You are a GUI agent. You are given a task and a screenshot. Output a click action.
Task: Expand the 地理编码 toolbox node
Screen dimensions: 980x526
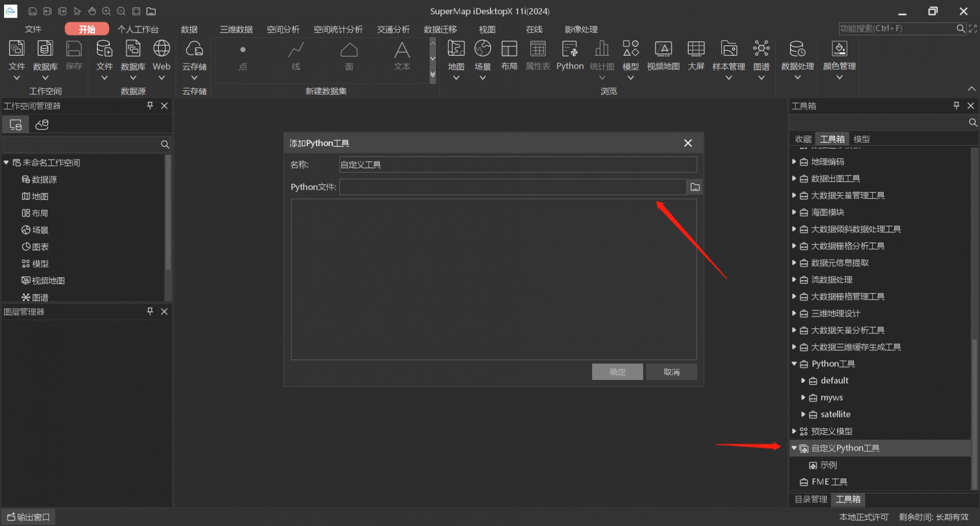[794, 162]
